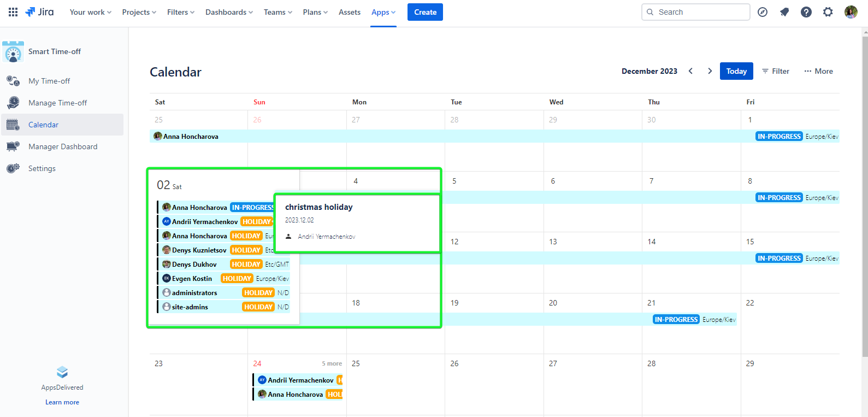Open the Help question mark icon
Screen dimensions: 868x417
806,12
